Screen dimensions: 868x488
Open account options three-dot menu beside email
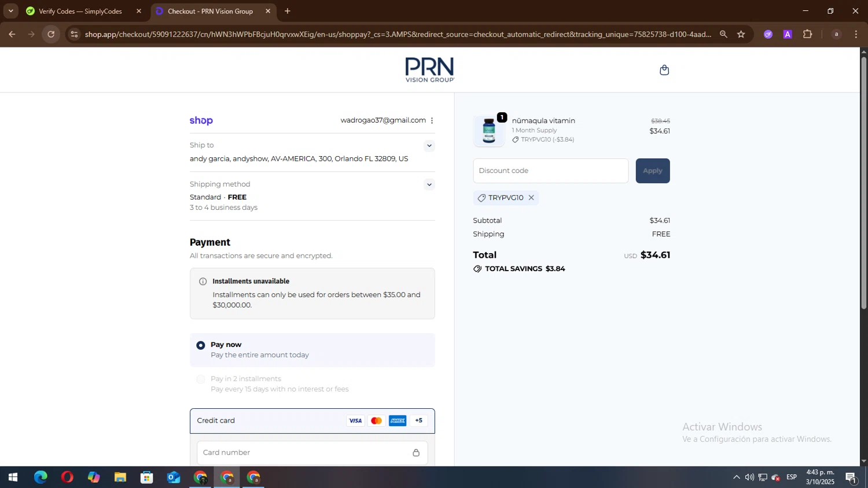pos(432,120)
